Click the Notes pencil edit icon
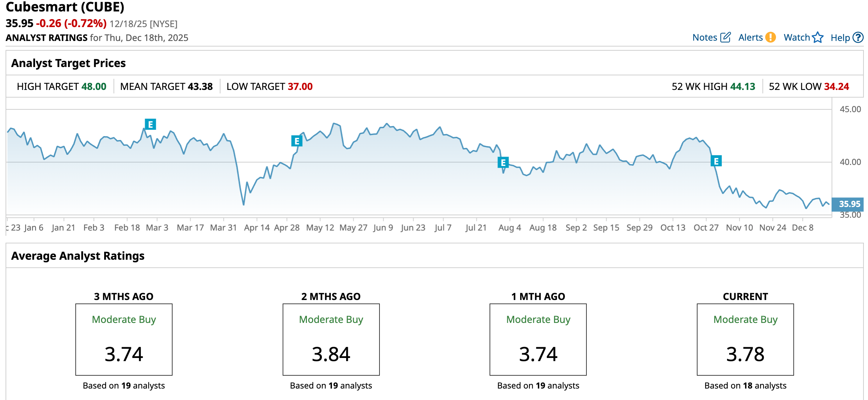Screen dimensions: 868x400 [x=725, y=37]
